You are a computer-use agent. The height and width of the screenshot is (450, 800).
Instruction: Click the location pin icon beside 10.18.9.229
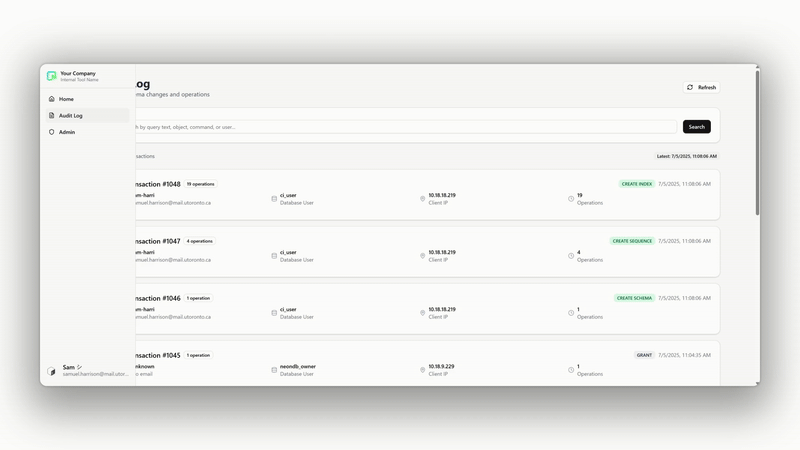[422, 370]
